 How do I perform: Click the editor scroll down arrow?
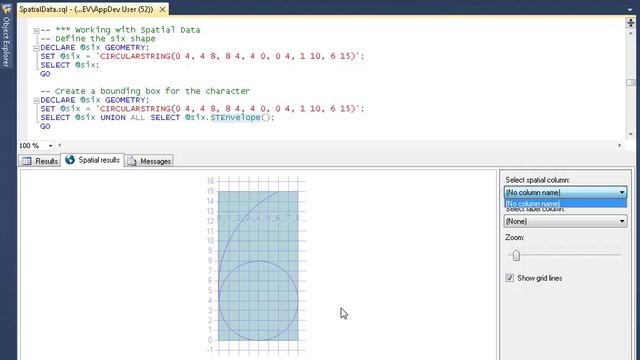pos(631,134)
